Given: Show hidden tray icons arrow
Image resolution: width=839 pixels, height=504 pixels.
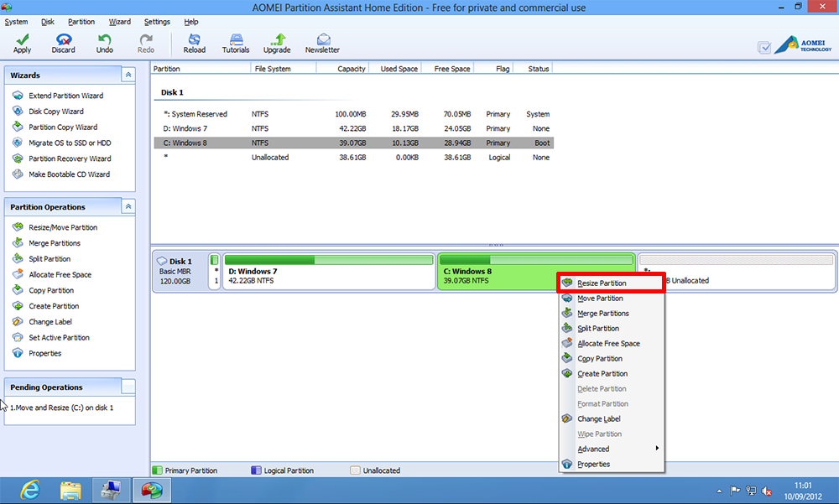Looking at the screenshot, I should coord(719,491).
